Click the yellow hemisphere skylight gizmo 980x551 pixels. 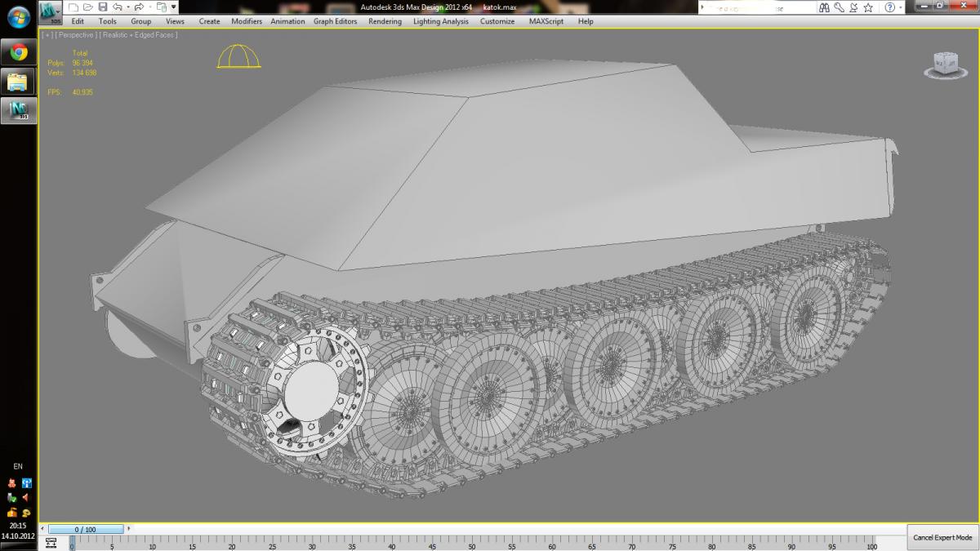[x=238, y=56]
